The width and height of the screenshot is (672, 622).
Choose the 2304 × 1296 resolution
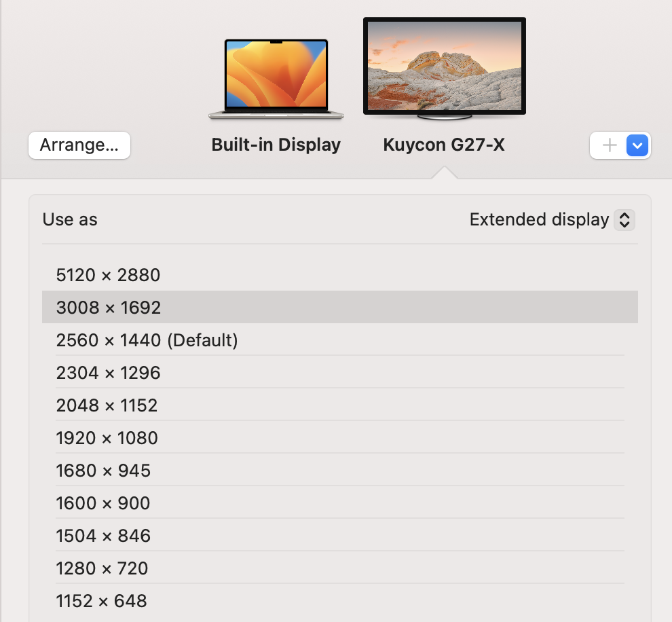coord(340,372)
